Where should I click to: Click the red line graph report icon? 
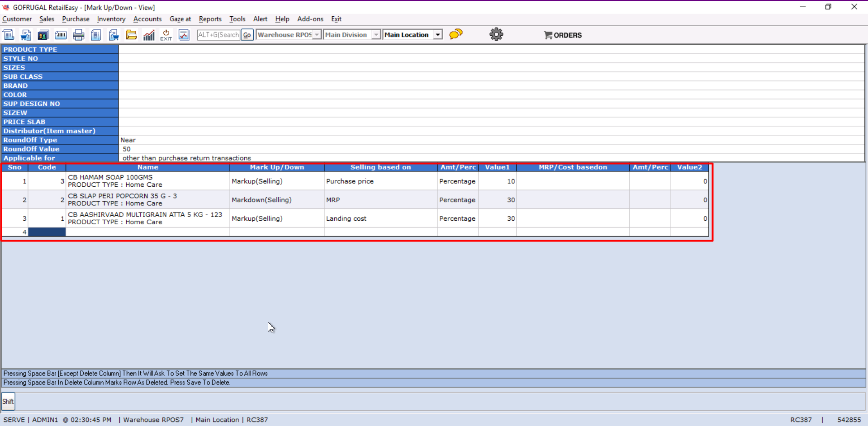[x=184, y=35]
